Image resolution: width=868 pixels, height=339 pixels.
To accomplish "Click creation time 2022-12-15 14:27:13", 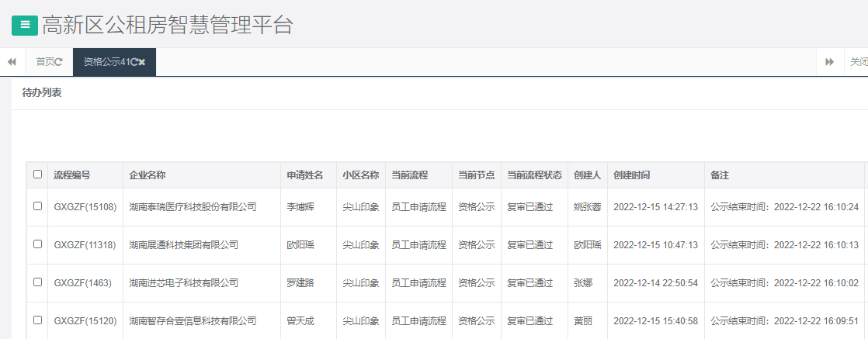I will click(x=655, y=207).
